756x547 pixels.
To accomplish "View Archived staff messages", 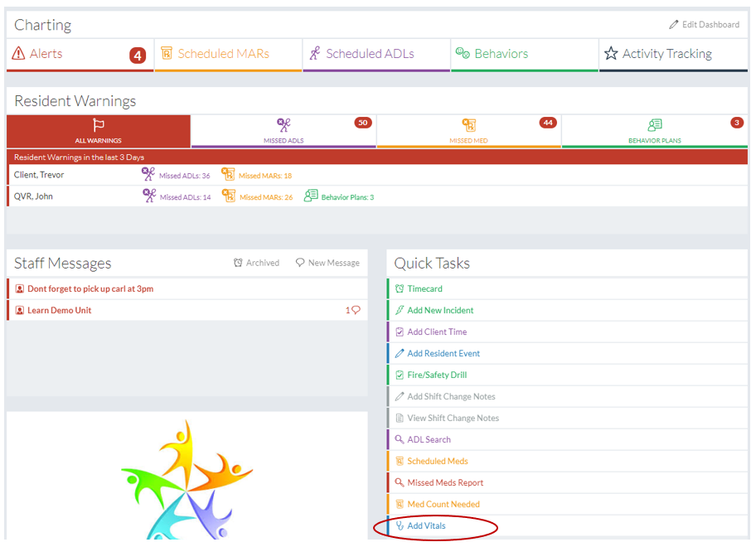I will click(x=256, y=263).
